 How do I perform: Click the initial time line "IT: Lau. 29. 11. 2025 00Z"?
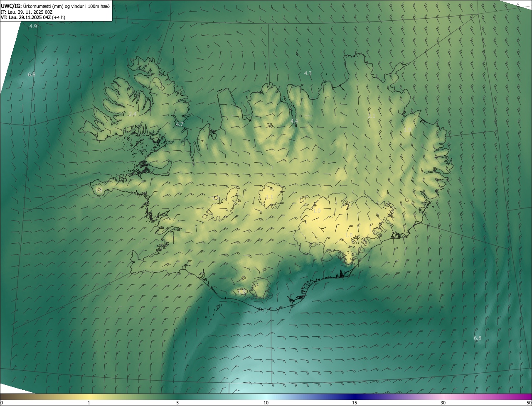coord(27,12)
